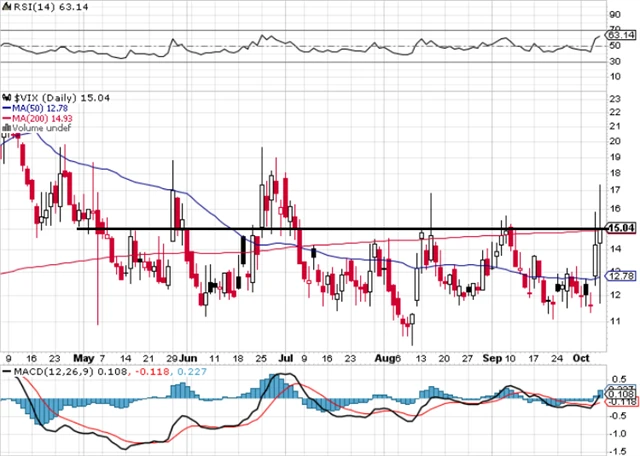Click the 63.14 RSI value tag

(622, 39)
